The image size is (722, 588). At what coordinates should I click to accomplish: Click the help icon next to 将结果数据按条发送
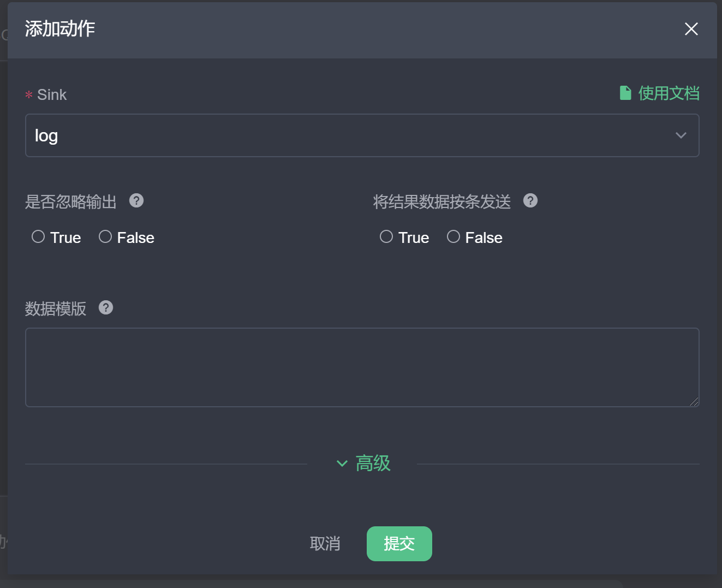tap(530, 200)
